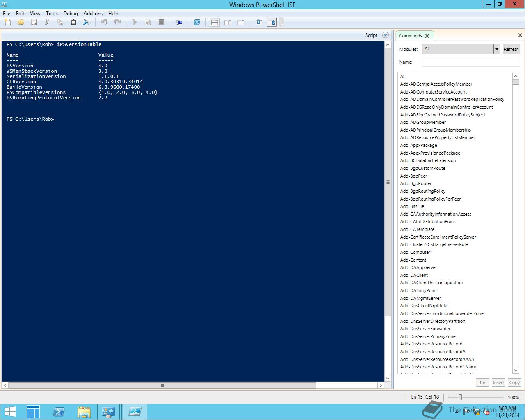Viewport: 525px width, 420px height.
Task: Open the Modules dropdown
Action: pos(497,49)
